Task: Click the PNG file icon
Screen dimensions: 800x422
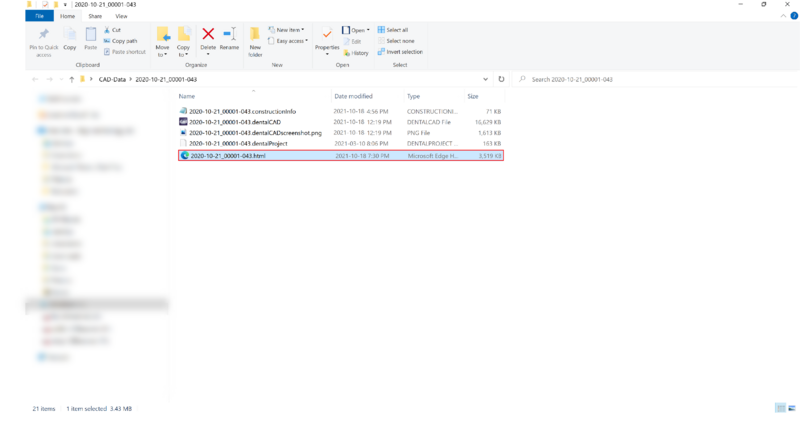Action: [x=183, y=132]
